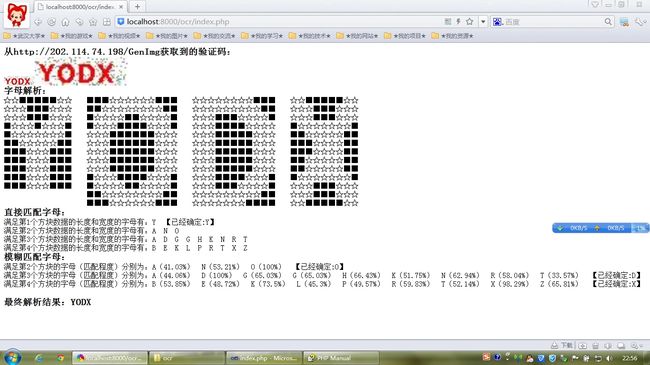This screenshot has width=650, height=365.
Task: Click the 模糊匹配字母 heading
Action: 34,257
